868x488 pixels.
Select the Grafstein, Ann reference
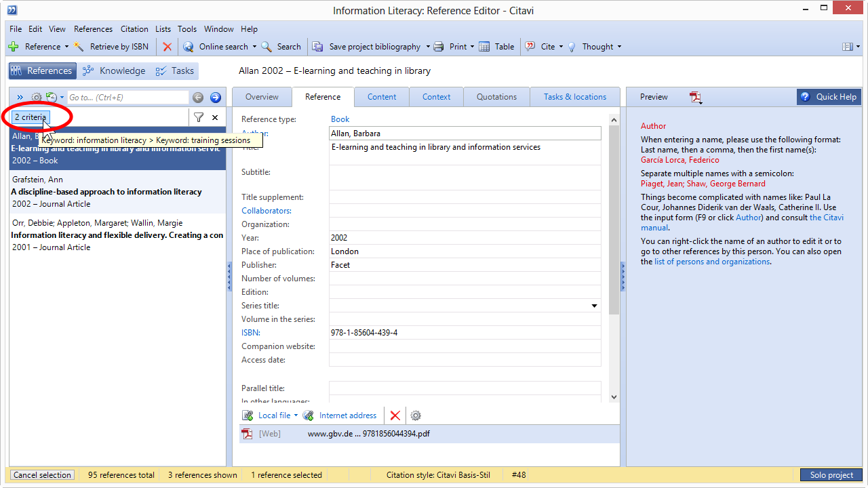[x=117, y=192]
